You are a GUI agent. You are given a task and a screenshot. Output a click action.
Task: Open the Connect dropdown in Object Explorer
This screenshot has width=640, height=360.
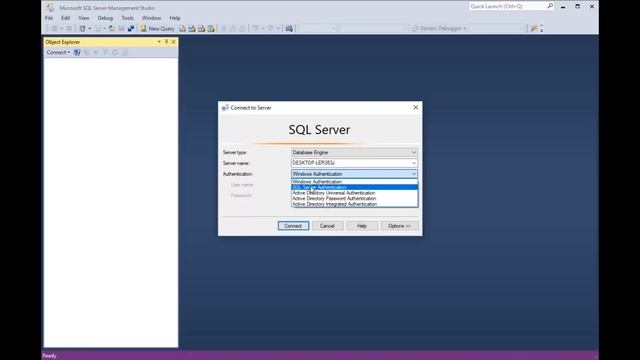click(x=58, y=52)
